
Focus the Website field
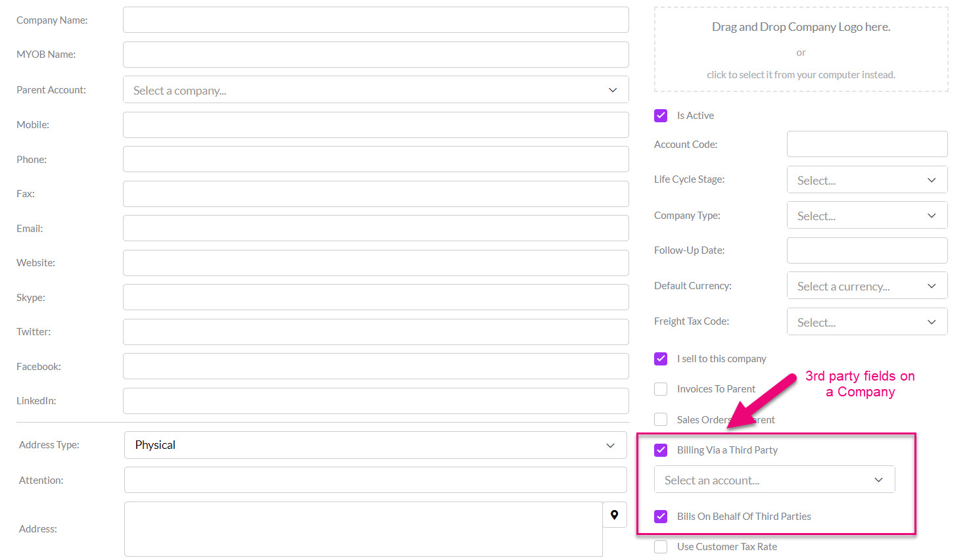(x=376, y=263)
